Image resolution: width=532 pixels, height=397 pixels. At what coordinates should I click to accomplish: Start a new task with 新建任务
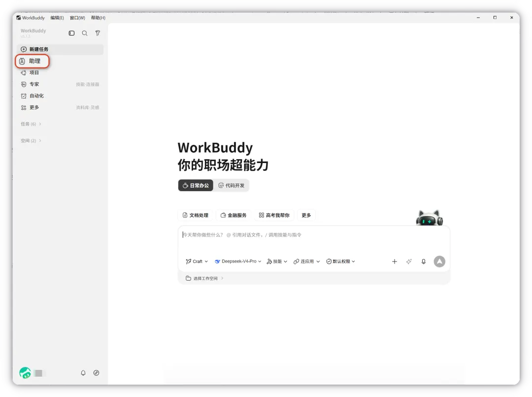(x=60, y=49)
